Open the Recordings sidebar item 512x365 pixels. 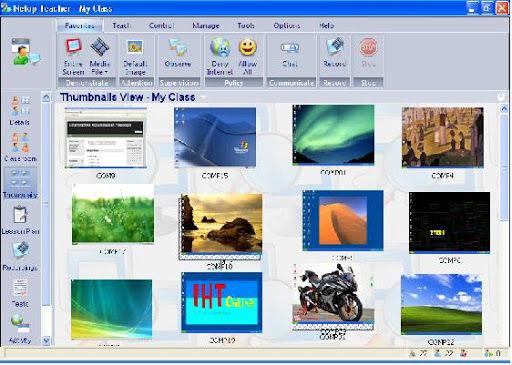pos(20,256)
